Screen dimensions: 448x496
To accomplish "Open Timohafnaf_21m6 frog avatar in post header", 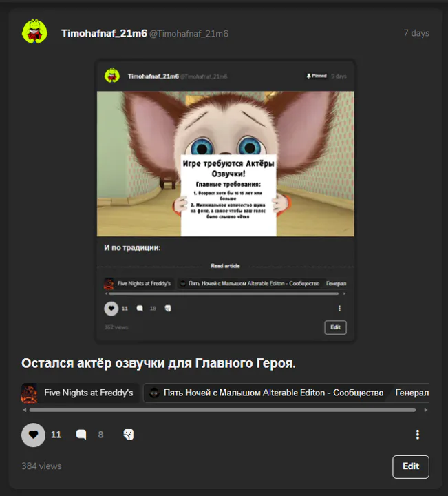I will coord(35,32).
